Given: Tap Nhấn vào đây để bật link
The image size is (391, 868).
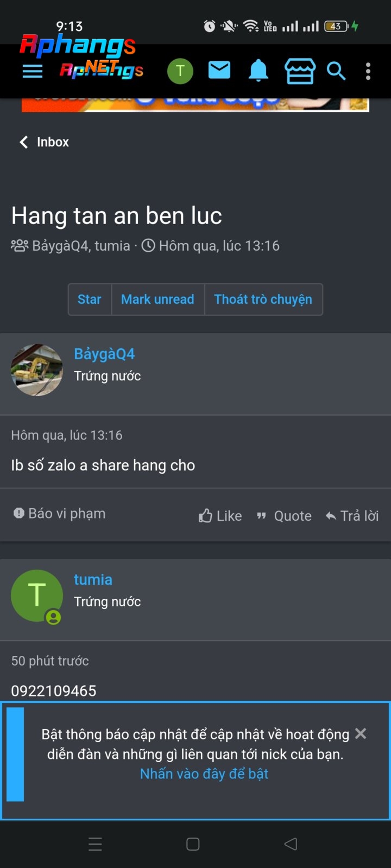Looking at the screenshot, I should pyautogui.click(x=204, y=774).
